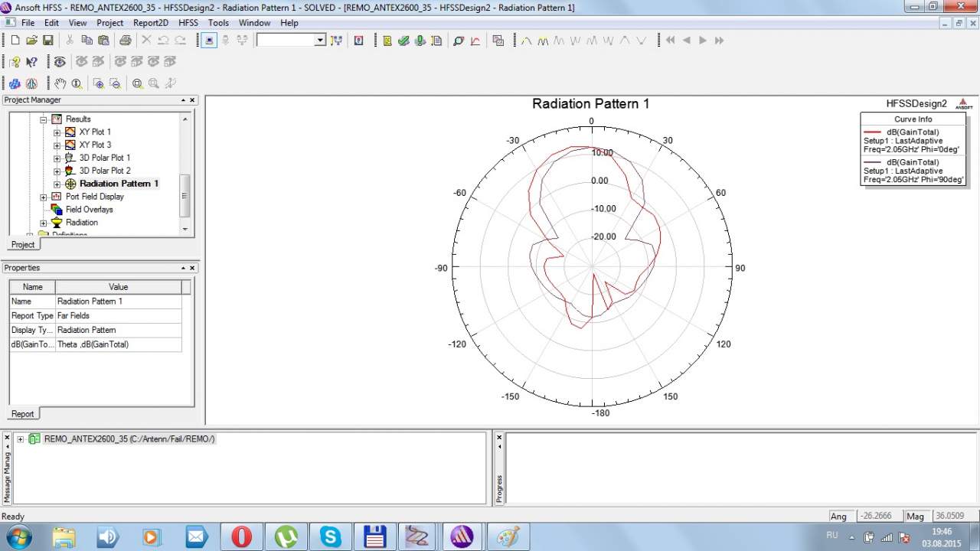980x551 pixels.
Task: Click the Validate green checkmark icon
Action: pyautogui.click(x=403, y=41)
